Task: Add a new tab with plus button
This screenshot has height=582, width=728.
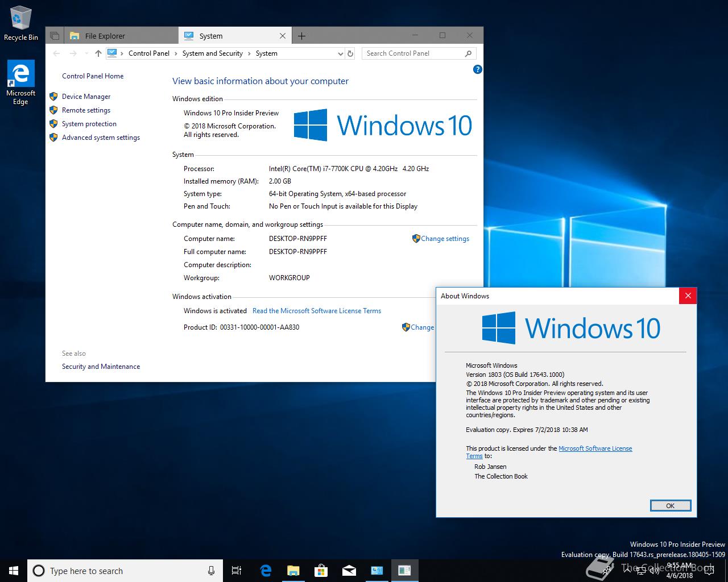Action: (302, 36)
